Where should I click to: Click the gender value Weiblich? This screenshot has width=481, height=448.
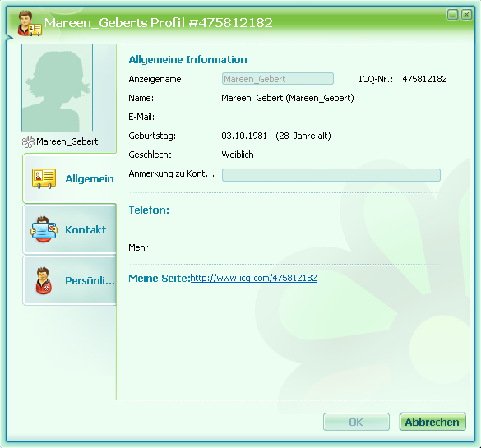(x=238, y=155)
